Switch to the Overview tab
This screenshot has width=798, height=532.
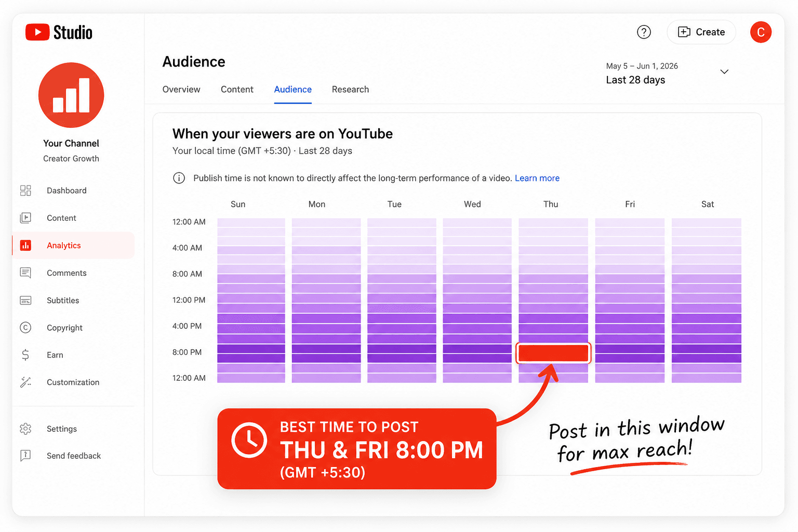pos(181,89)
